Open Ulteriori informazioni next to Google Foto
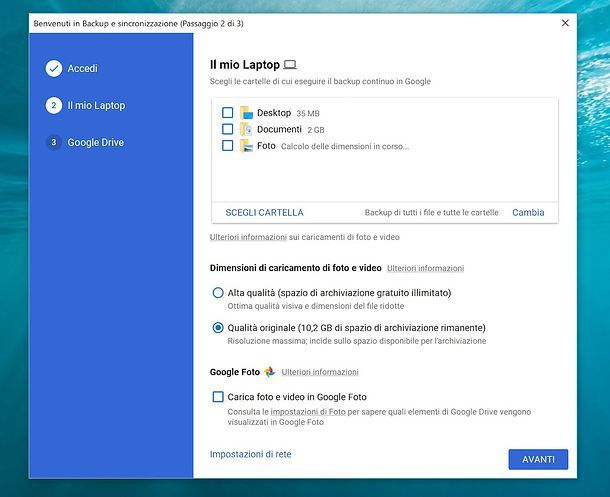Viewport: 610px width, 497px height. tap(320, 372)
